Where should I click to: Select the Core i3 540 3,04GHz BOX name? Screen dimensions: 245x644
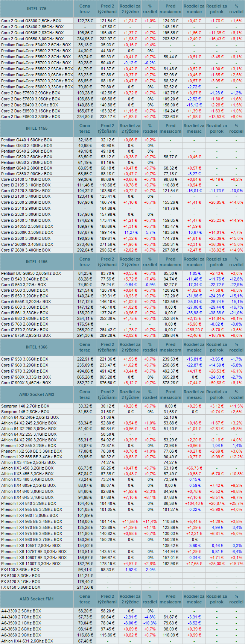[x=24, y=279]
